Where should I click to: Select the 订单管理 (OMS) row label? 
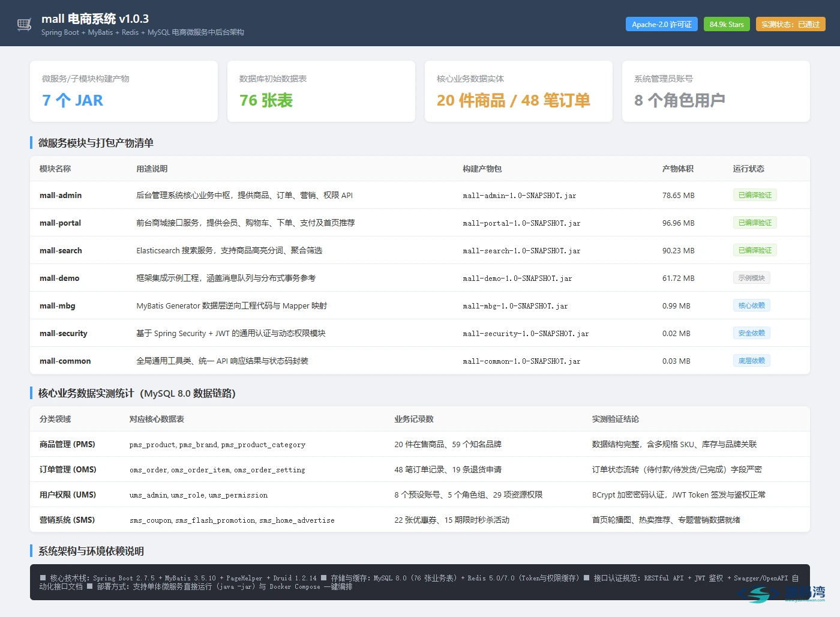(68, 469)
